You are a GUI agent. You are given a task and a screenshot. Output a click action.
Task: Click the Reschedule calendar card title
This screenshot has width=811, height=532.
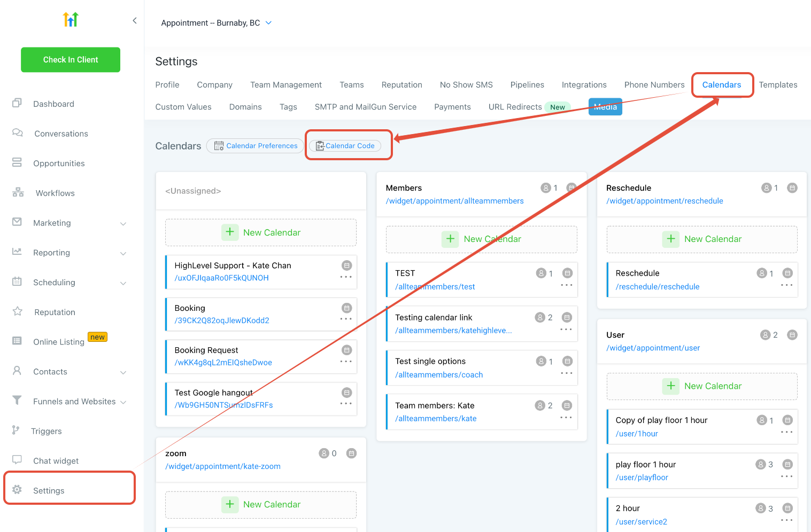click(638, 273)
